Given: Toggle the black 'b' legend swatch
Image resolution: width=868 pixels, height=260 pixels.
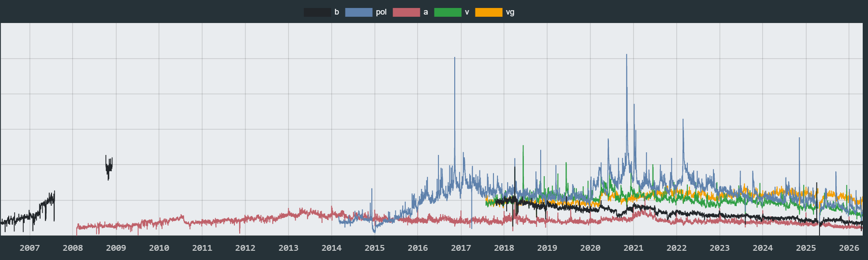Looking at the screenshot, I should pyautogui.click(x=317, y=12).
